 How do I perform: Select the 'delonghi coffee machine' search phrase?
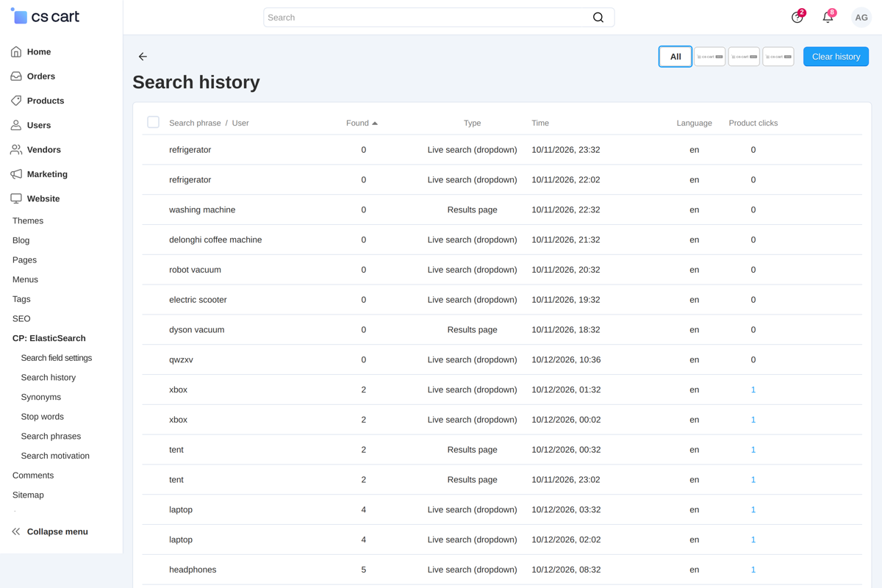pos(215,240)
